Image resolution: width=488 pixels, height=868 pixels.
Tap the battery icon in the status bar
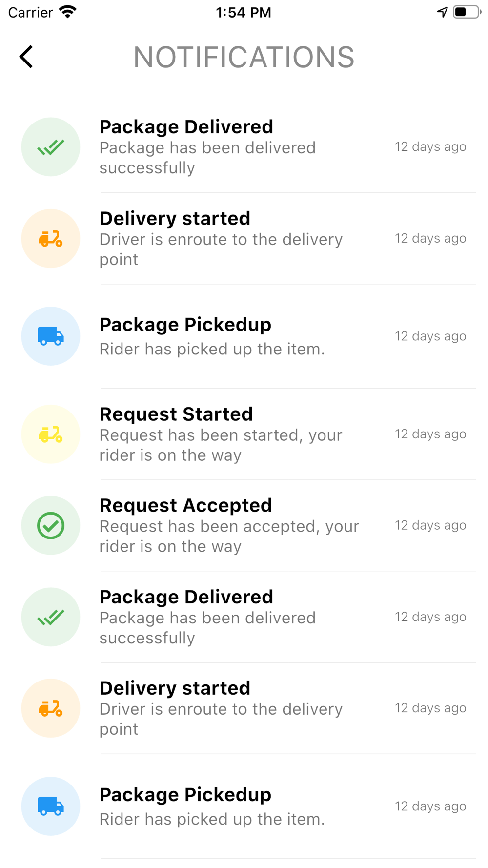[x=466, y=12]
